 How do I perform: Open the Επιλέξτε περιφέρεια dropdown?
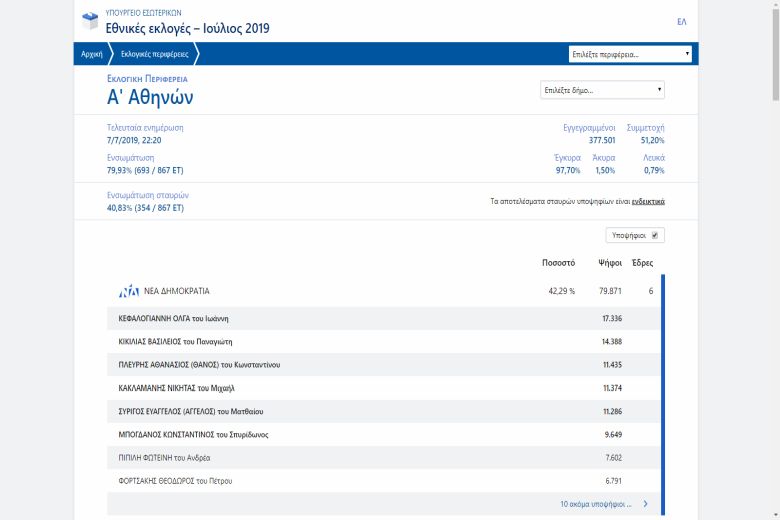pos(630,54)
